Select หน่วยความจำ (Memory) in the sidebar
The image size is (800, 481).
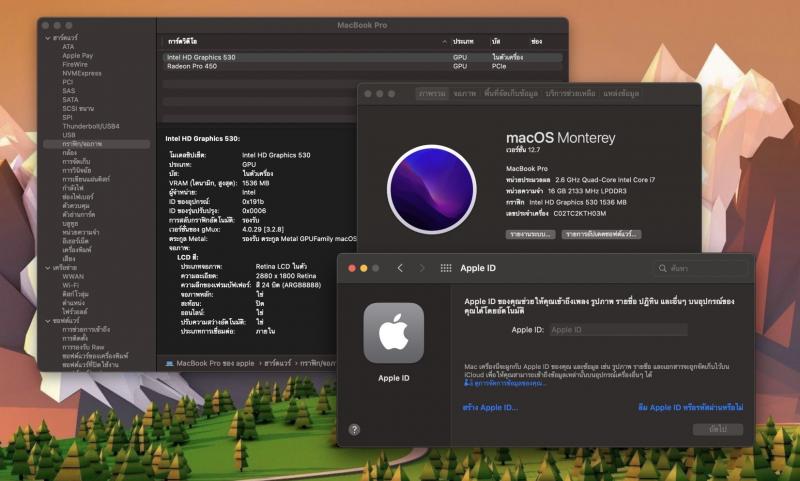click(81, 232)
